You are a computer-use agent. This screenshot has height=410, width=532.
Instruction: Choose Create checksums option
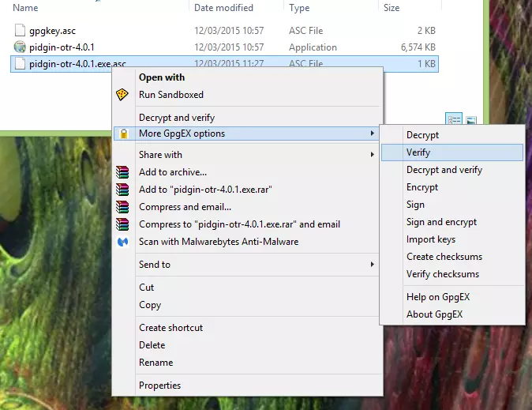click(444, 257)
